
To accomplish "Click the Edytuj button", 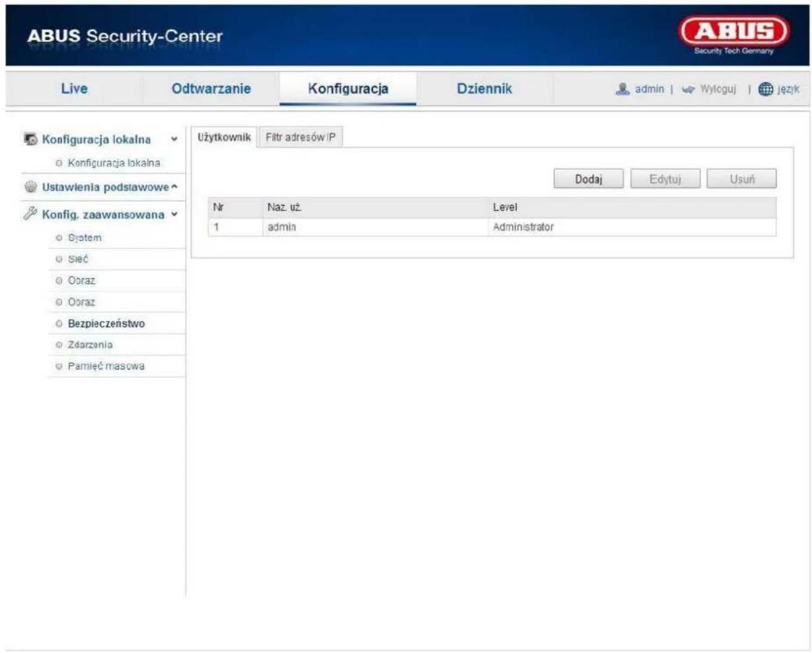I will [665, 179].
